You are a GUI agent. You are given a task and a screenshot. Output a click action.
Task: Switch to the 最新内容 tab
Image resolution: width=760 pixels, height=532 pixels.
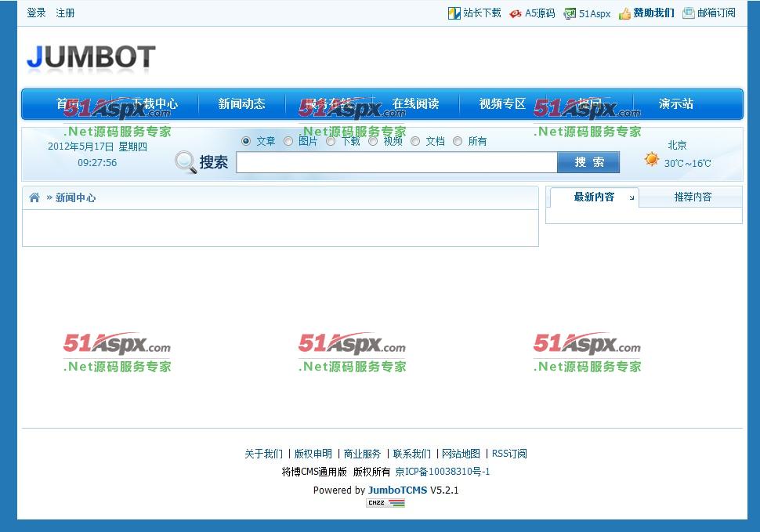(x=594, y=197)
